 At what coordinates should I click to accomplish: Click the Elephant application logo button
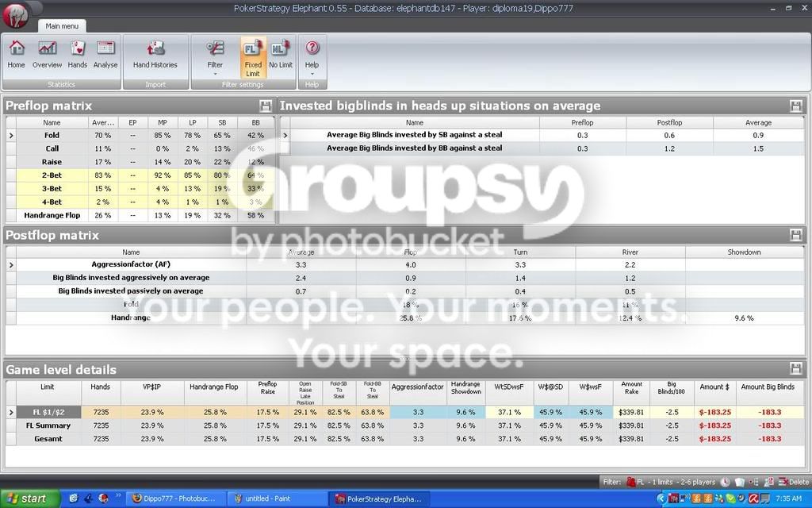pyautogui.click(x=16, y=15)
